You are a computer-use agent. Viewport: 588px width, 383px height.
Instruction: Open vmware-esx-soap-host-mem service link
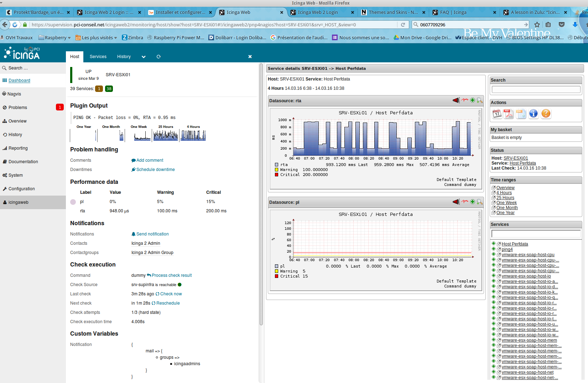(x=529, y=340)
